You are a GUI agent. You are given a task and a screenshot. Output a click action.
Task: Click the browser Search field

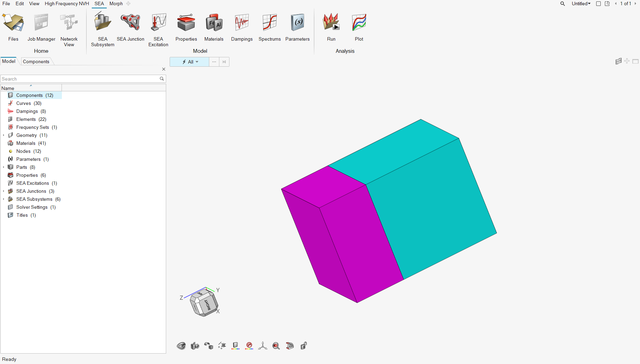click(80, 79)
